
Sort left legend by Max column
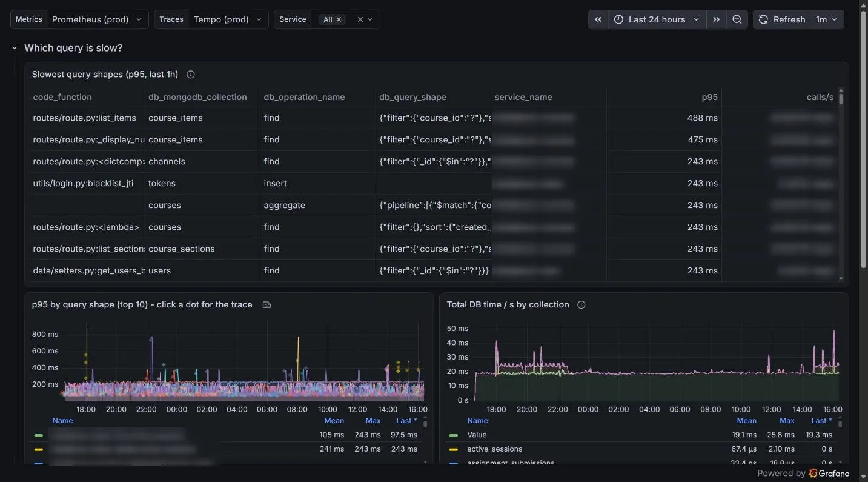click(373, 421)
